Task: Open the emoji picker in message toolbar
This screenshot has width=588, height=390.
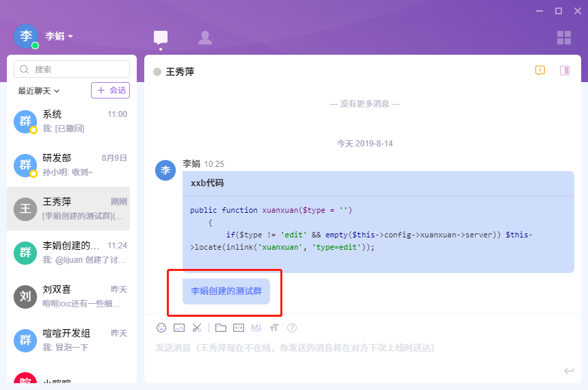Action: coord(161,328)
